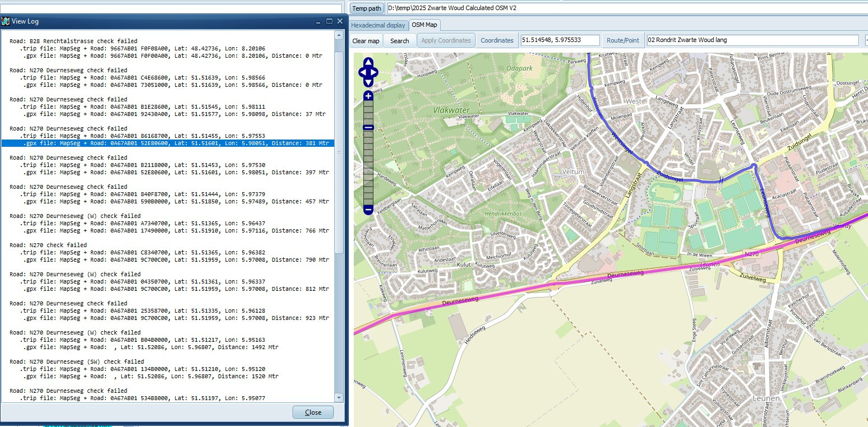Zoom in the map using the plus button

pos(368,96)
